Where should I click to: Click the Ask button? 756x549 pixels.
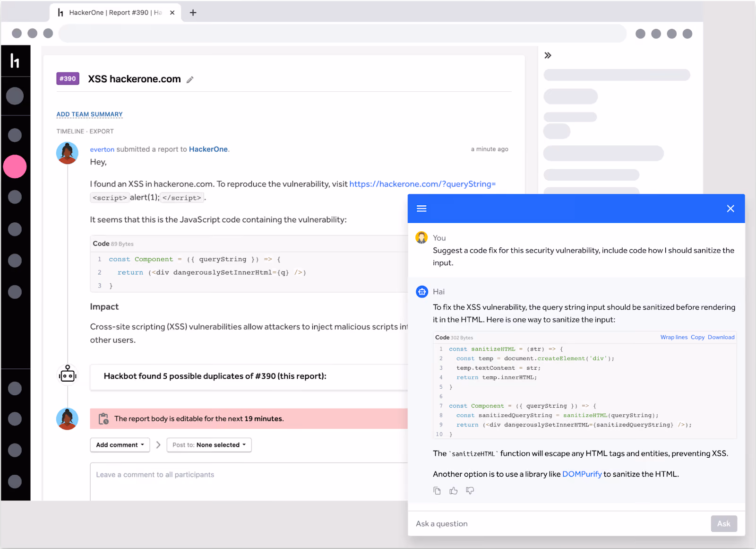click(x=724, y=523)
